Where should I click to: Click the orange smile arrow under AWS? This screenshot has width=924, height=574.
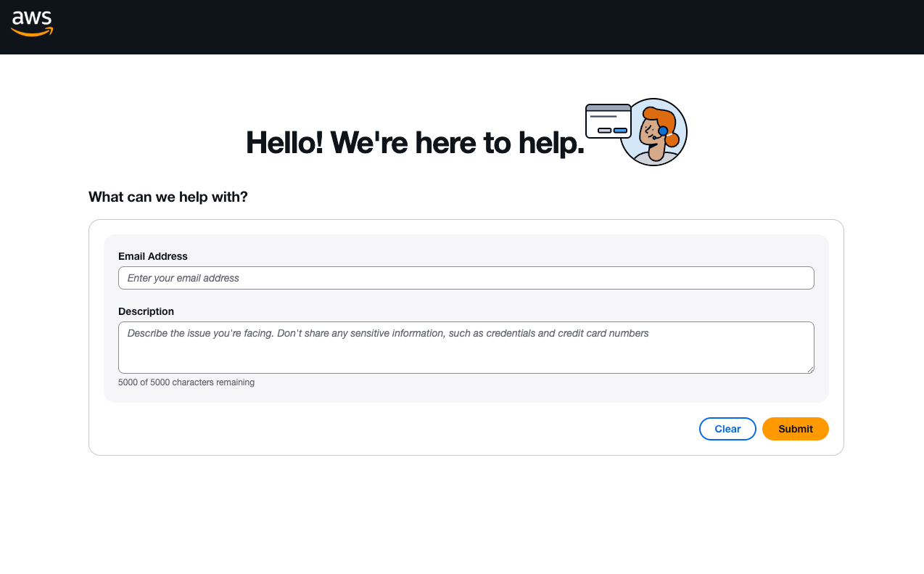(x=33, y=32)
